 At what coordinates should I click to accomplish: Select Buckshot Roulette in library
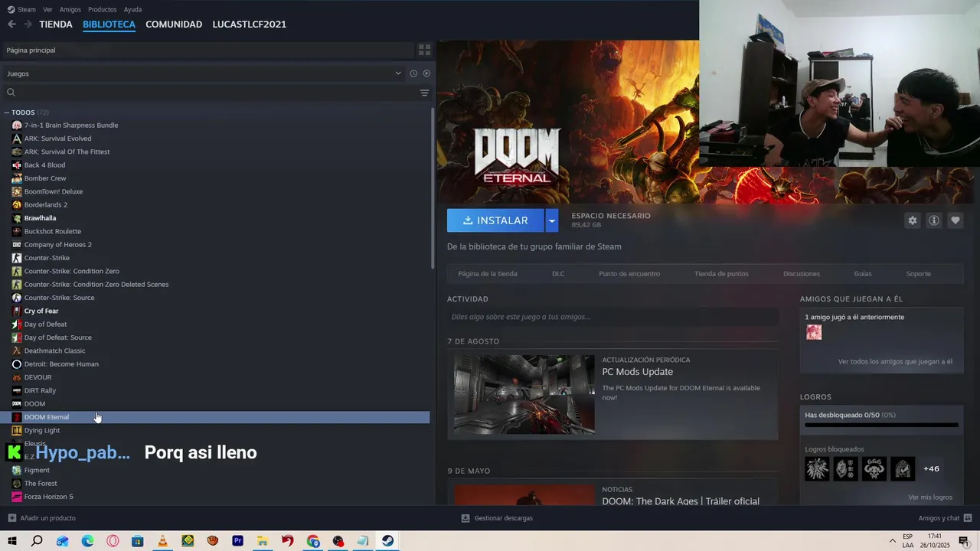pos(52,231)
